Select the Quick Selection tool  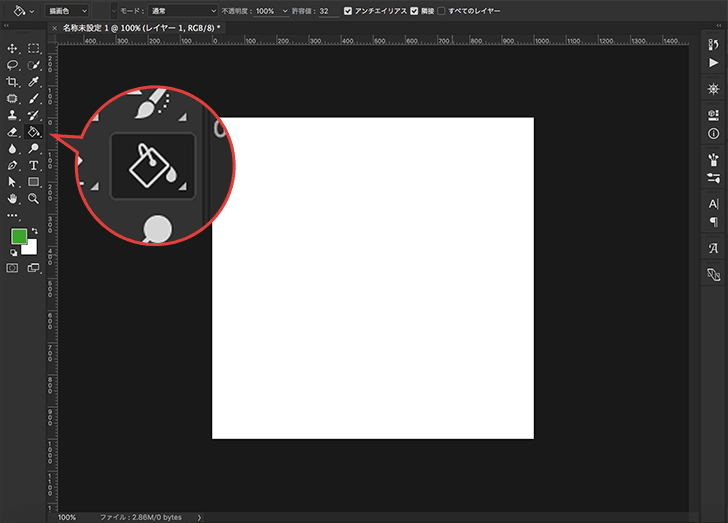[x=33, y=65]
